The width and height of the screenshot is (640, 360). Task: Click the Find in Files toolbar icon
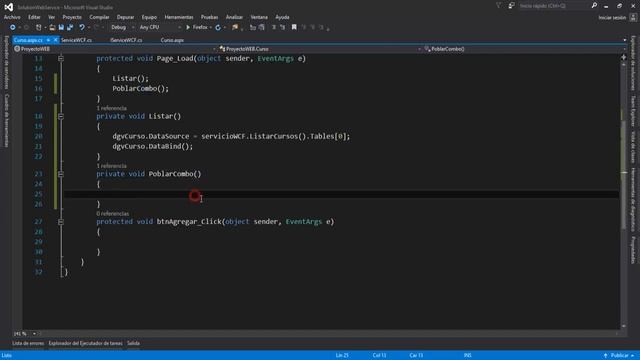(x=235, y=27)
